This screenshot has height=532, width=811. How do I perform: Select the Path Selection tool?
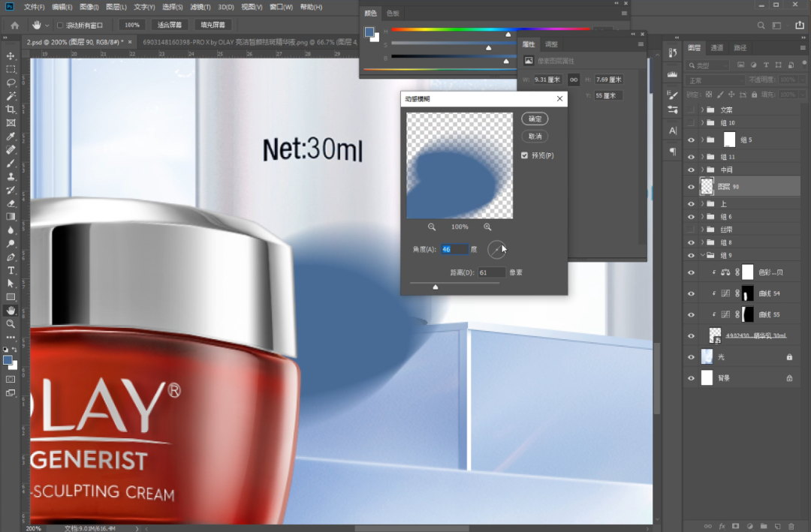[11, 284]
